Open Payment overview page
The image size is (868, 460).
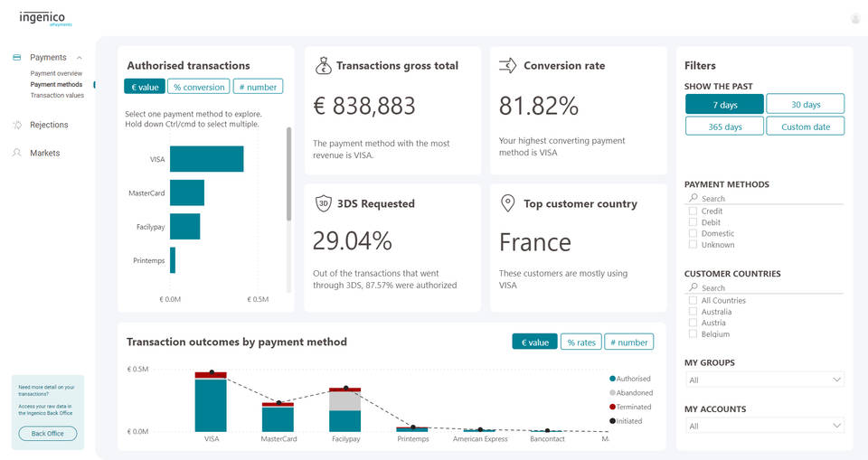click(x=56, y=73)
